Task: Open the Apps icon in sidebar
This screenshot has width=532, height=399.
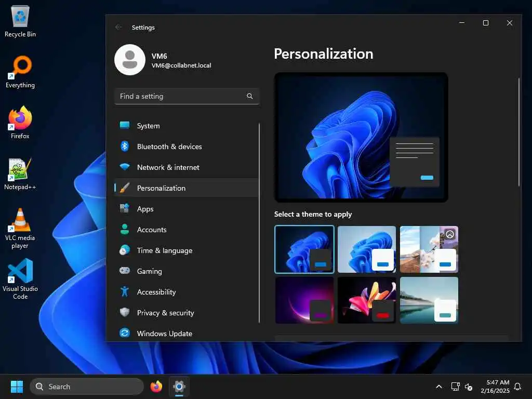Action: tap(125, 208)
